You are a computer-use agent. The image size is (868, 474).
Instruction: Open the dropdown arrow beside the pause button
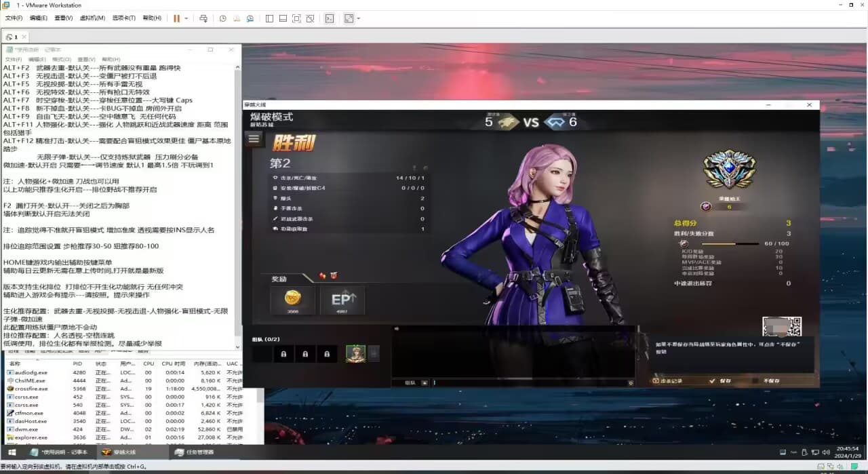coord(185,18)
